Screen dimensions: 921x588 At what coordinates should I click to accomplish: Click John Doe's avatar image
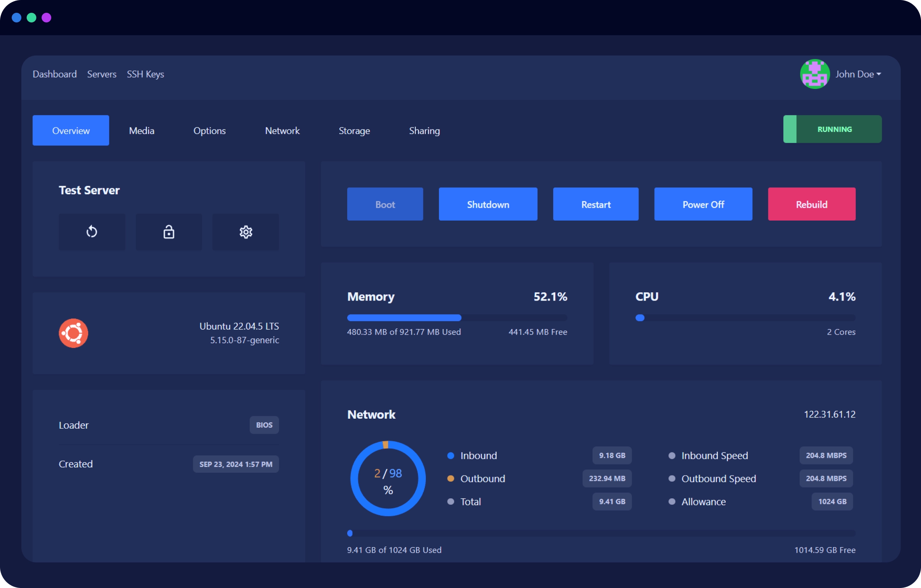click(x=814, y=74)
